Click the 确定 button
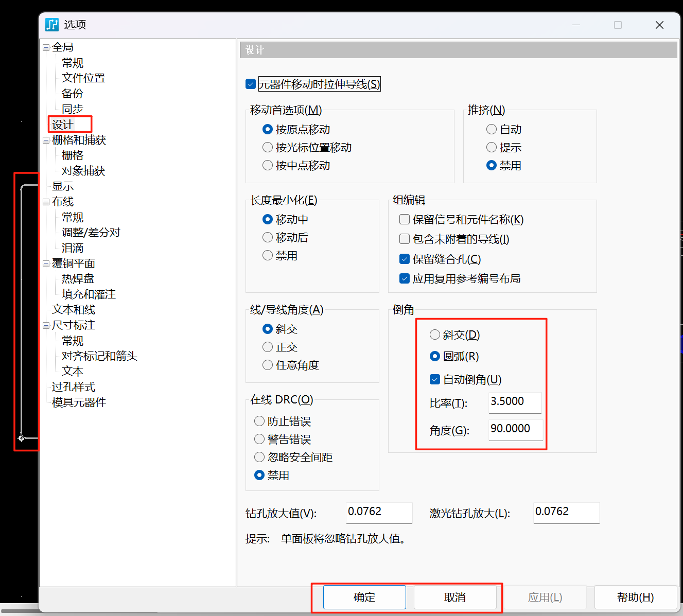Viewport: 683px width, 616px height. pyautogui.click(x=364, y=597)
